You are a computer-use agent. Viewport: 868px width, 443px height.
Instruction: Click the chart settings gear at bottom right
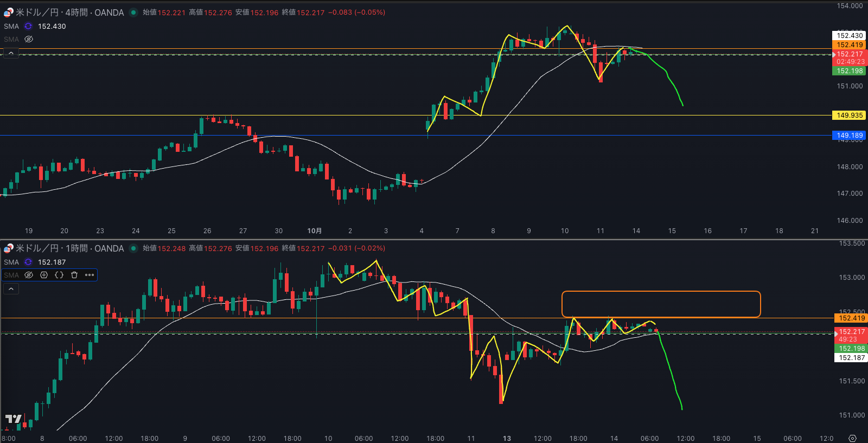852,438
